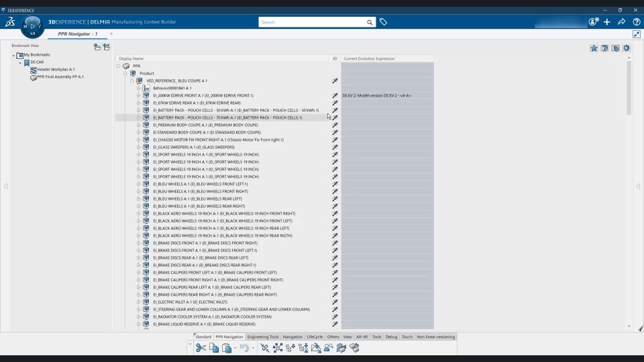The width and height of the screenshot is (644, 362).
Task: Click the tree with person arrow icon
Action: (303, 348)
